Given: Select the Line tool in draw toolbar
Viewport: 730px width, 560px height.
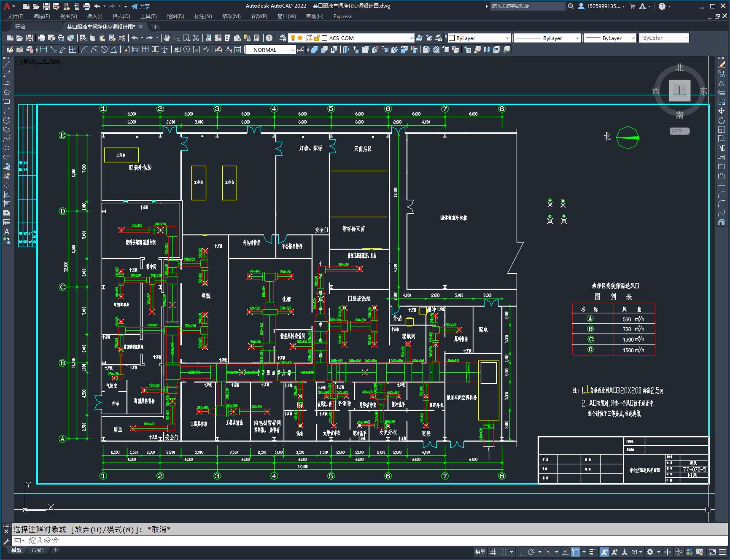Looking at the screenshot, I should pyautogui.click(x=6, y=65).
